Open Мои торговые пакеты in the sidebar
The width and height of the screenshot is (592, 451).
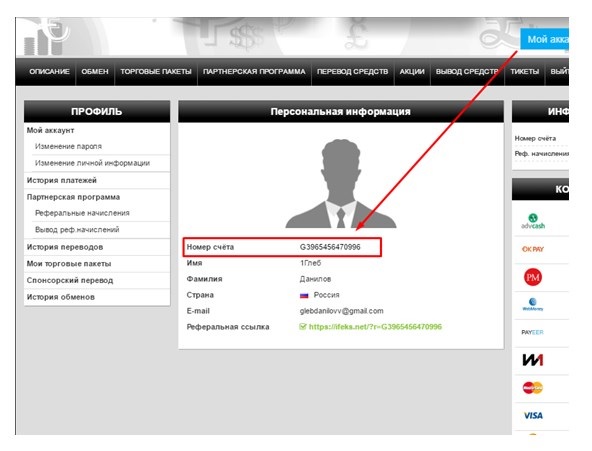[x=69, y=264]
